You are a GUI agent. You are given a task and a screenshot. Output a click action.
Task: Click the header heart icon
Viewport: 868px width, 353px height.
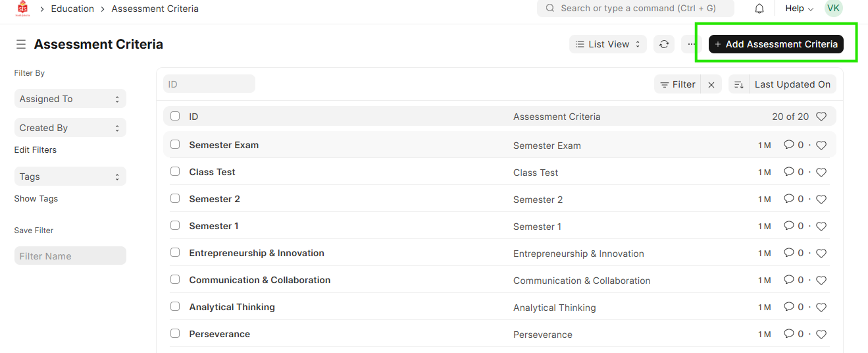click(821, 117)
